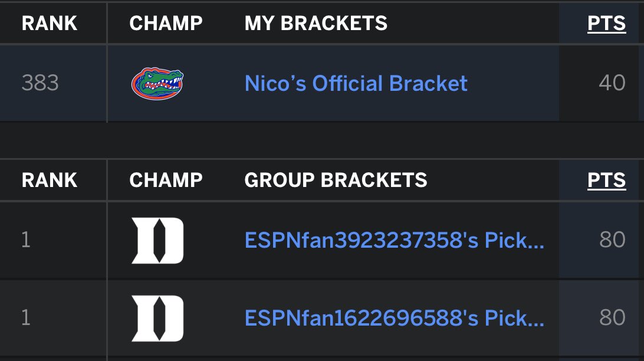Click CHAMP header in Group Brackets table
Screen dimensions: 644x361
pos(166,179)
